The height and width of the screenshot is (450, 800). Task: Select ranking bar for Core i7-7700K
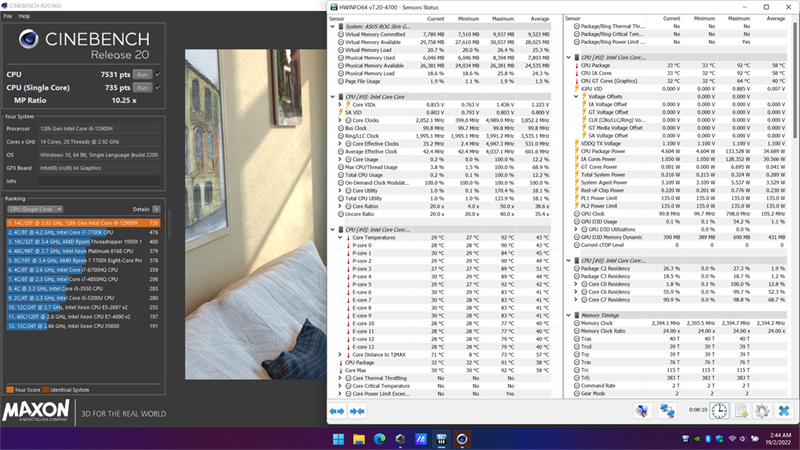(x=83, y=232)
